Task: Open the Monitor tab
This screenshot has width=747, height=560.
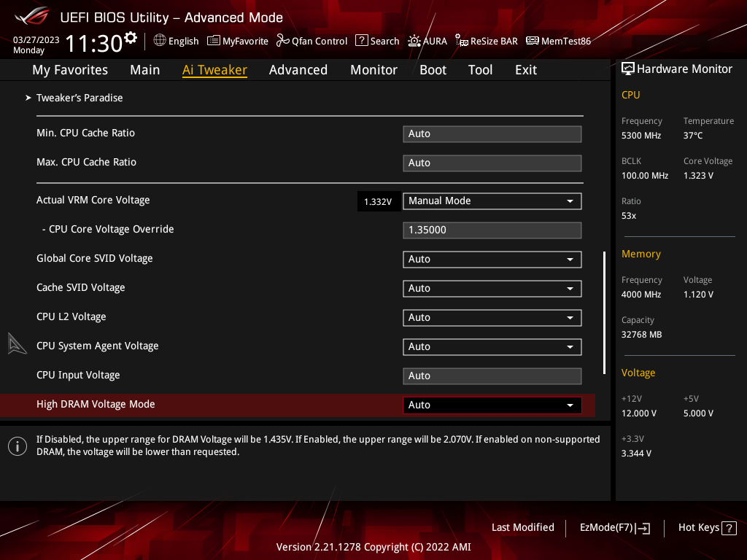Action: point(373,70)
